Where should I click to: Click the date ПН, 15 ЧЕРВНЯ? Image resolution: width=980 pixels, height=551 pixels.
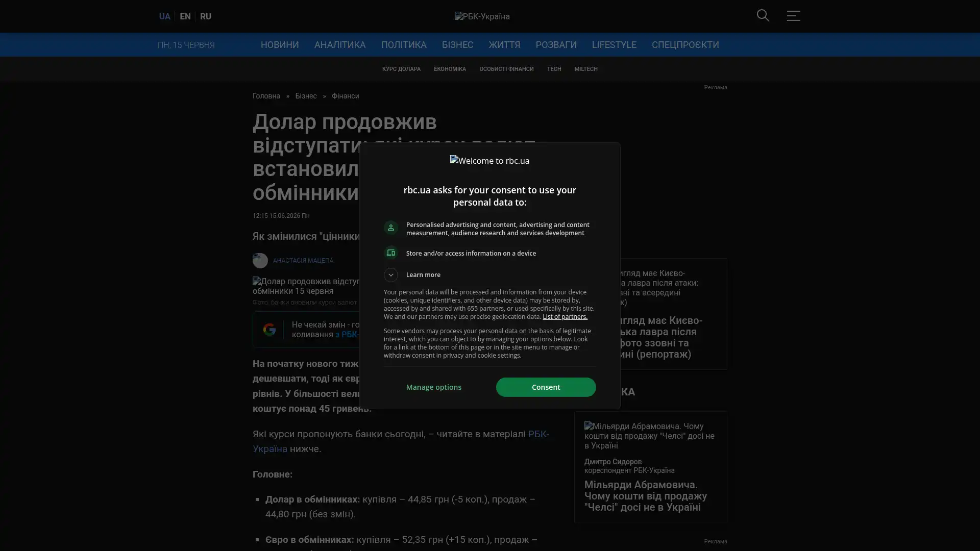[x=186, y=45]
